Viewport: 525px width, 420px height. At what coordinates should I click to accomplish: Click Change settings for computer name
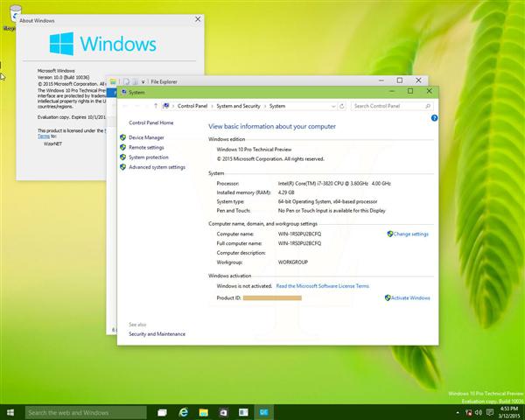click(x=410, y=234)
